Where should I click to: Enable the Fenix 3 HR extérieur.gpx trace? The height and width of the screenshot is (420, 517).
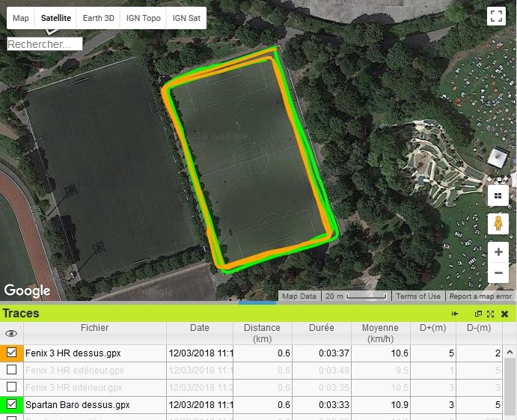(12, 370)
